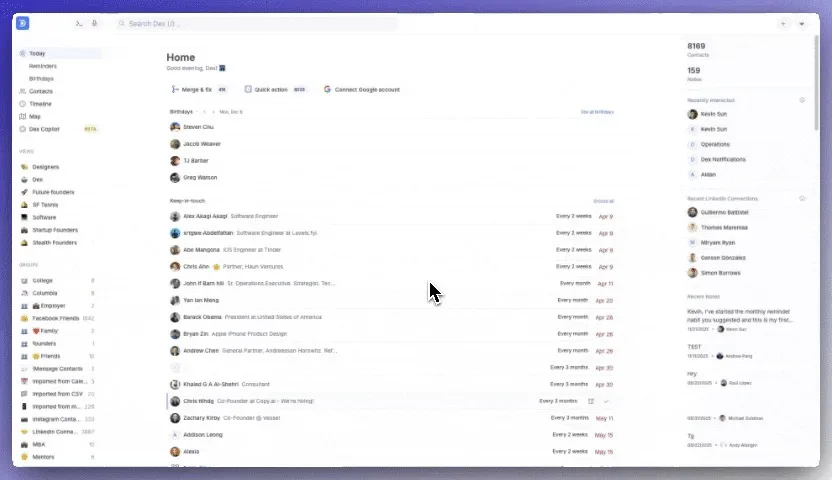Click Show all in Keep-in-touch
This screenshot has height=480, width=832.
pos(603,201)
